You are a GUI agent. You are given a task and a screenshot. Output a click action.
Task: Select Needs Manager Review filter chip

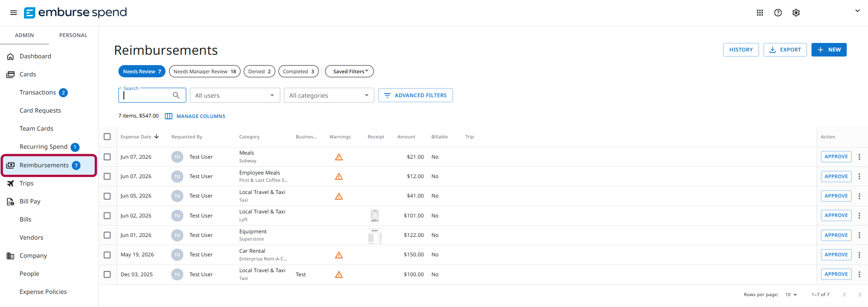(x=204, y=71)
